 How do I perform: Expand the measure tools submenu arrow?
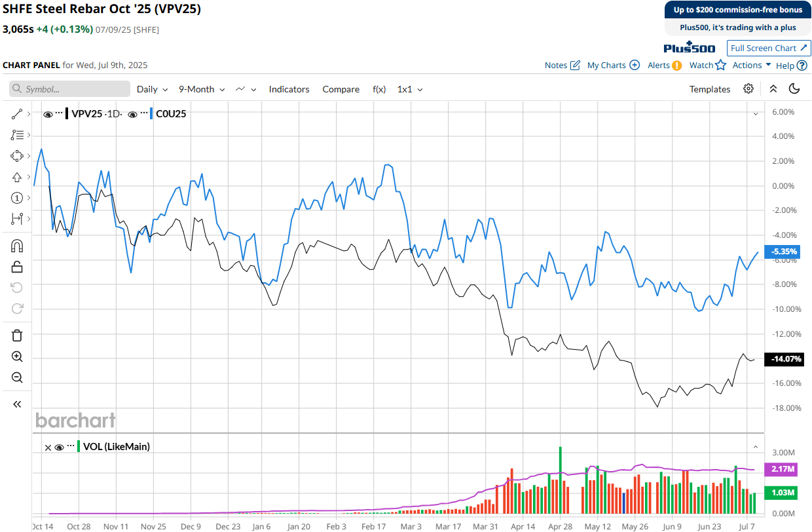29,218
